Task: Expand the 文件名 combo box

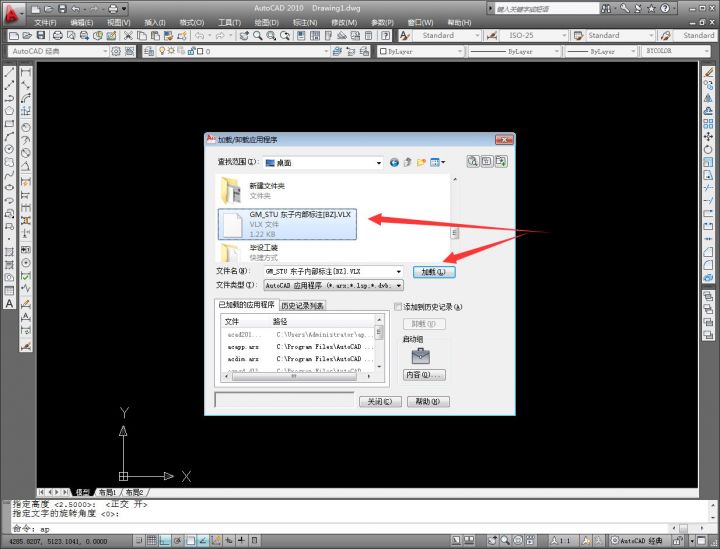Action: coord(399,271)
